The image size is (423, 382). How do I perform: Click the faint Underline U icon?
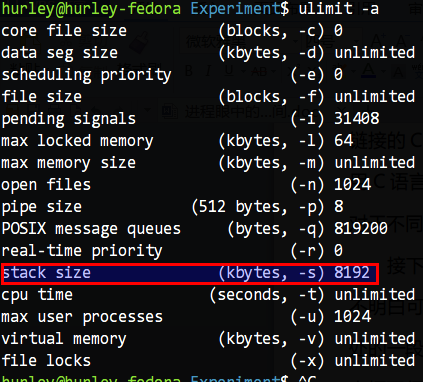[x=229, y=70]
